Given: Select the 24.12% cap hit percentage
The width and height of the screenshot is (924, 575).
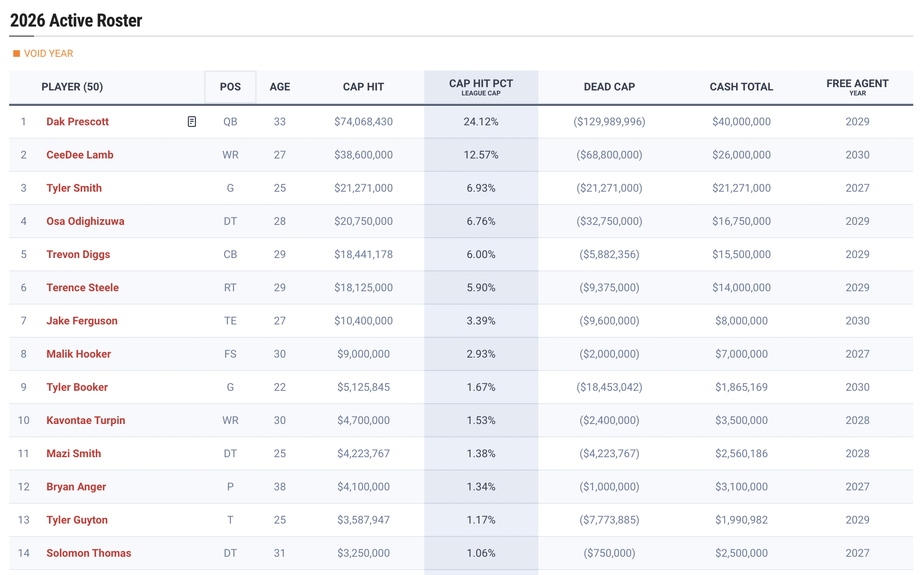Looking at the screenshot, I should pos(481,122).
